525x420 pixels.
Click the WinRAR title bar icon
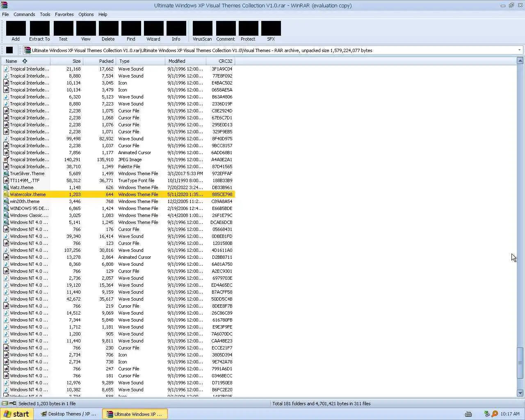tap(4, 5)
